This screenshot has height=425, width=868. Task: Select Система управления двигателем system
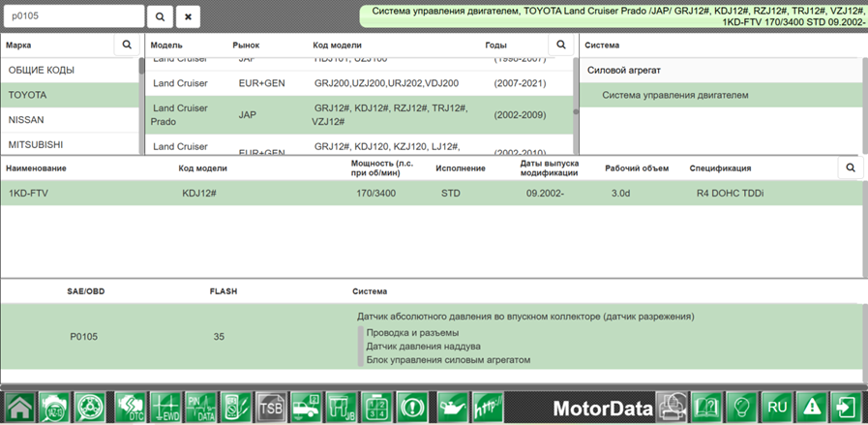point(720,95)
